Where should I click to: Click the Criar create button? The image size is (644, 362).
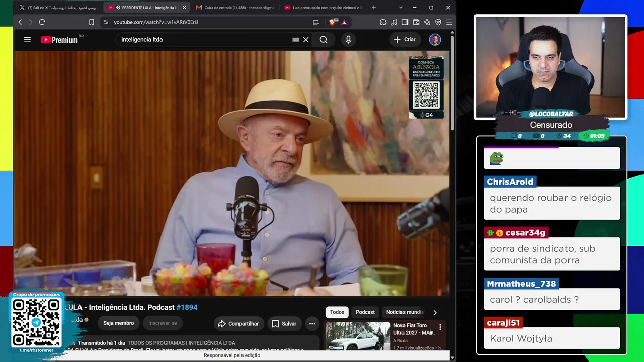[x=405, y=40]
